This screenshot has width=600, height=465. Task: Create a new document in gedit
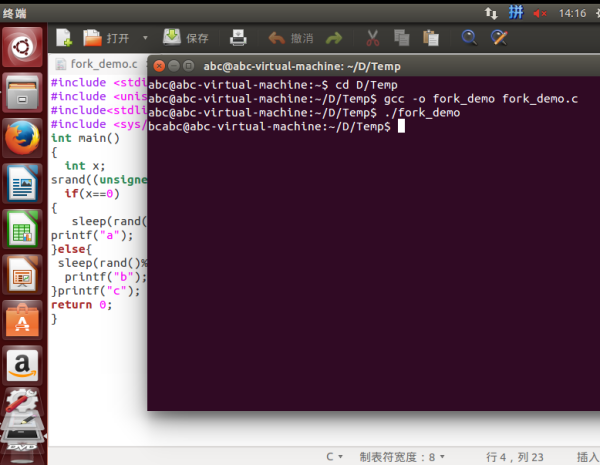[x=64, y=38]
